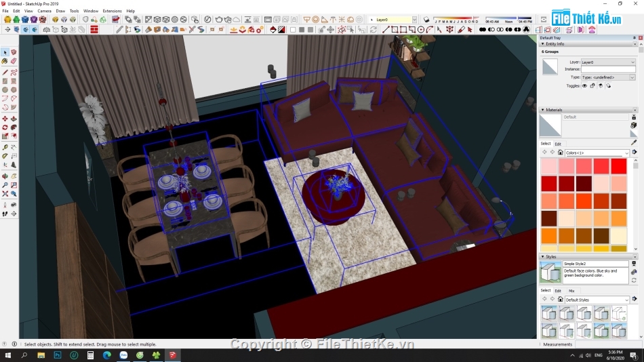Click the Instance name input field
The height and width of the screenshot is (362, 644).
click(608, 69)
